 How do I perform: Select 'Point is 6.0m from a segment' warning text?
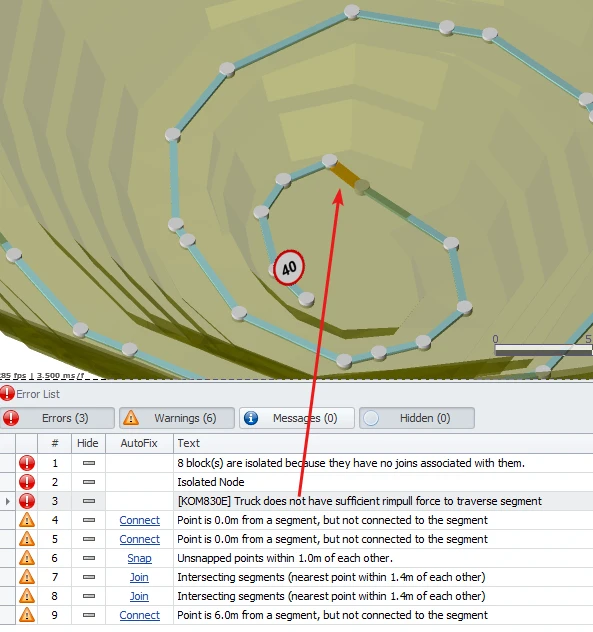[x=332, y=615]
